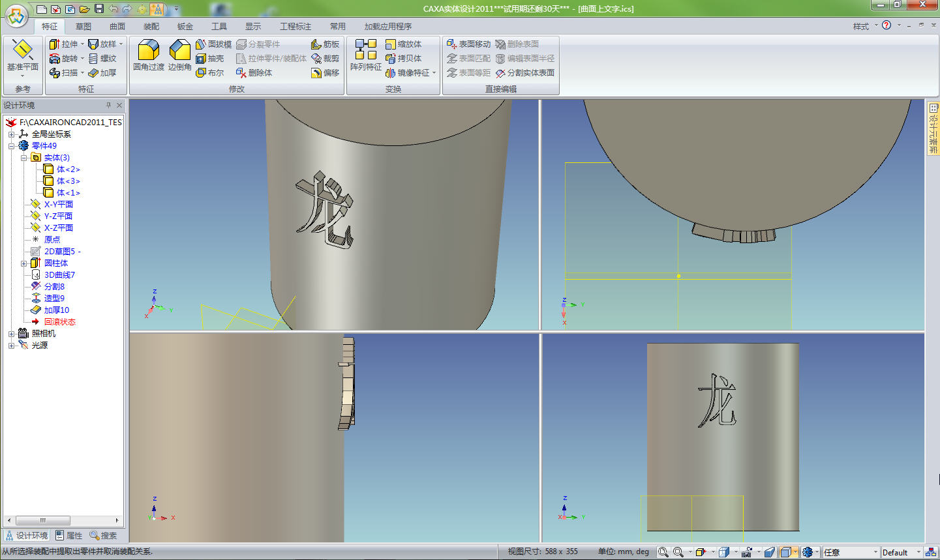Open the 显示 ribbon tab
The width and height of the screenshot is (940, 560).
[253, 27]
